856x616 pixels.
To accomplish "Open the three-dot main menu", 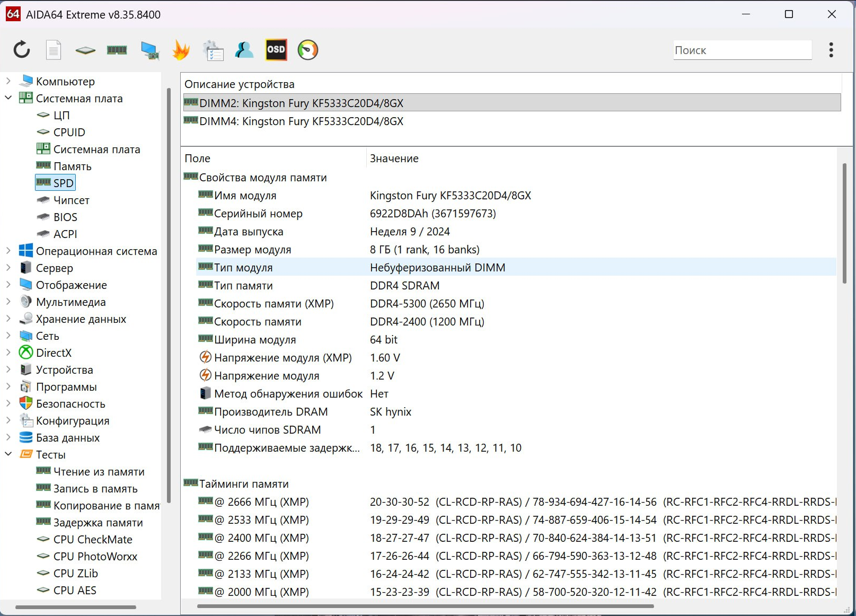I will tap(831, 50).
